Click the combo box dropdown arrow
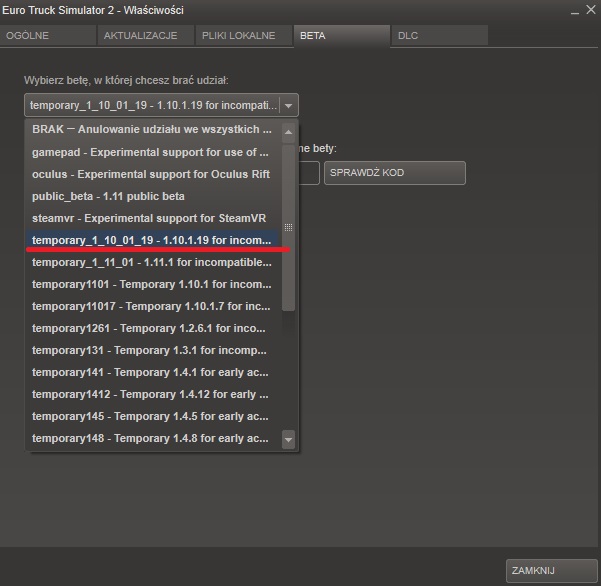This screenshot has width=601, height=586. click(x=289, y=105)
